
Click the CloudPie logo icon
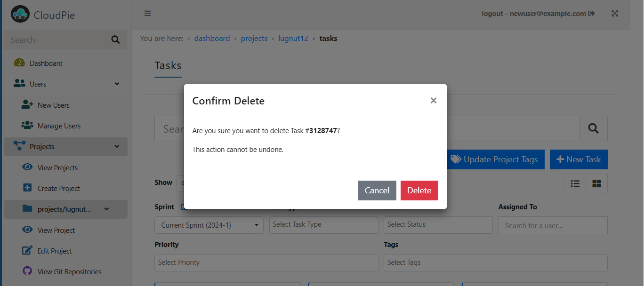pyautogui.click(x=20, y=15)
